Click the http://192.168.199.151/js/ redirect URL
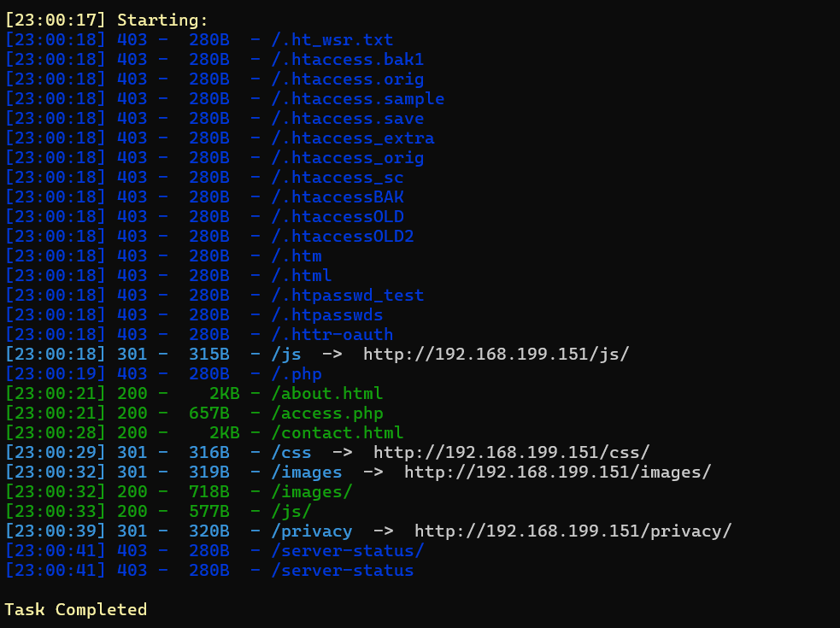The height and width of the screenshot is (628, 840). click(496, 355)
